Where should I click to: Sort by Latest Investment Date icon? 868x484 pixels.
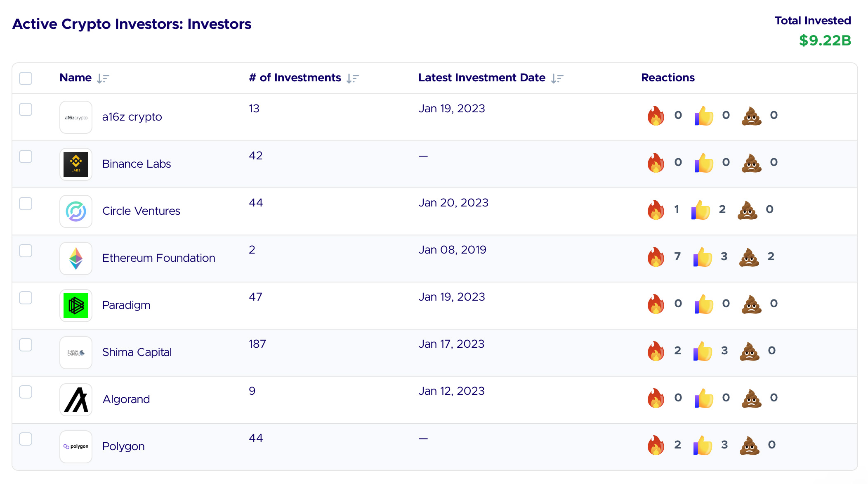coord(557,78)
